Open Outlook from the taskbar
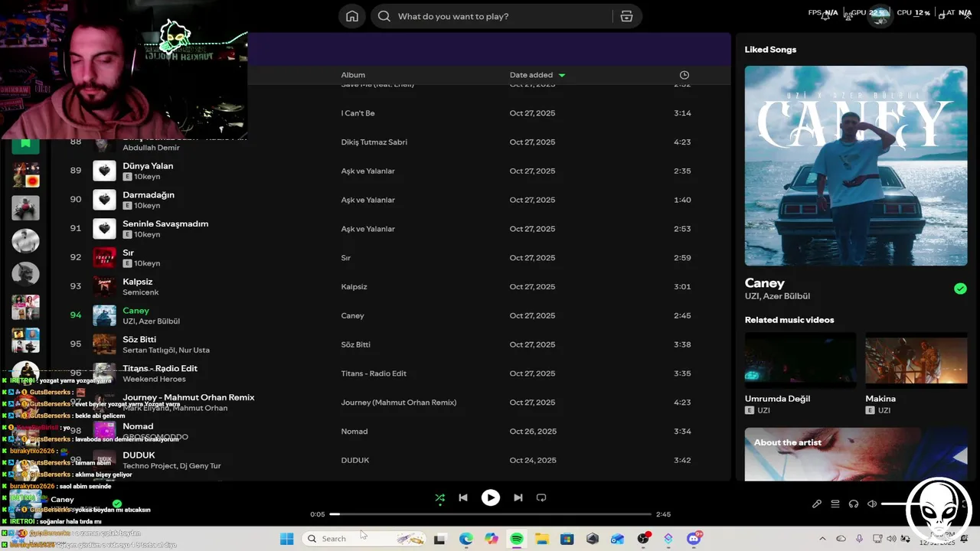Image resolution: width=980 pixels, height=551 pixels. (617, 539)
